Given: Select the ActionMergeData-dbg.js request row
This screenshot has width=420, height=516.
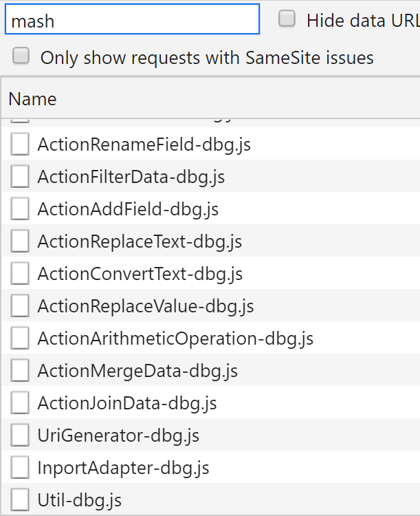Looking at the screenshot, I should [x=137, y=371].
